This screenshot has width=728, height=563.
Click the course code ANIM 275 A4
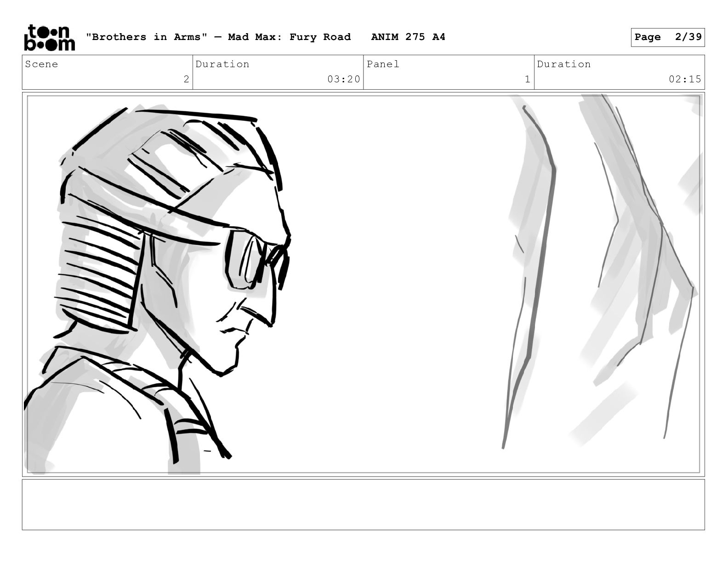[408, 37]
